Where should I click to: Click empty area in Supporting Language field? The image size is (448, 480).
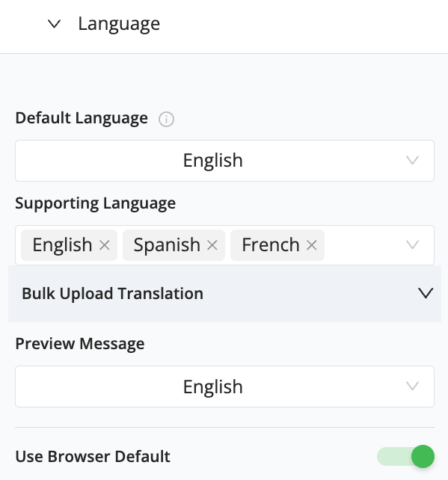pyautogui.click(x=363, y=245)
